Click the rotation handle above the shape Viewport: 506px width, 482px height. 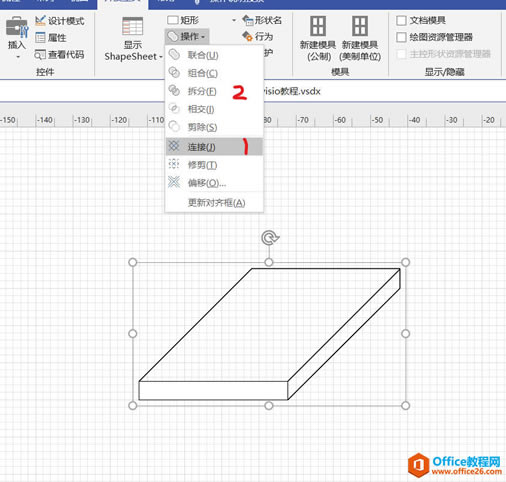(269, 238)
